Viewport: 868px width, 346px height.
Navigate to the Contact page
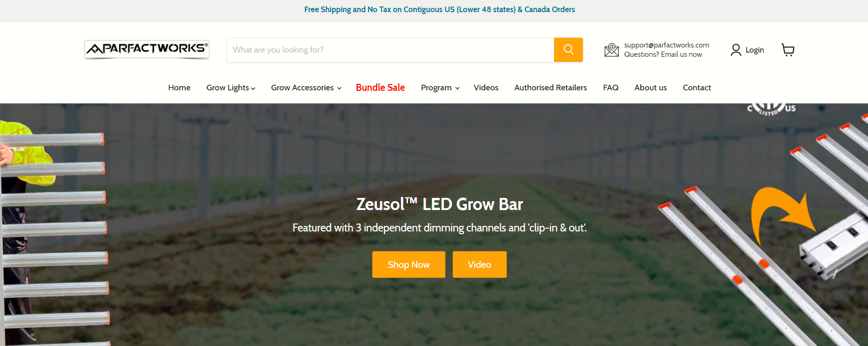(696, 88)
